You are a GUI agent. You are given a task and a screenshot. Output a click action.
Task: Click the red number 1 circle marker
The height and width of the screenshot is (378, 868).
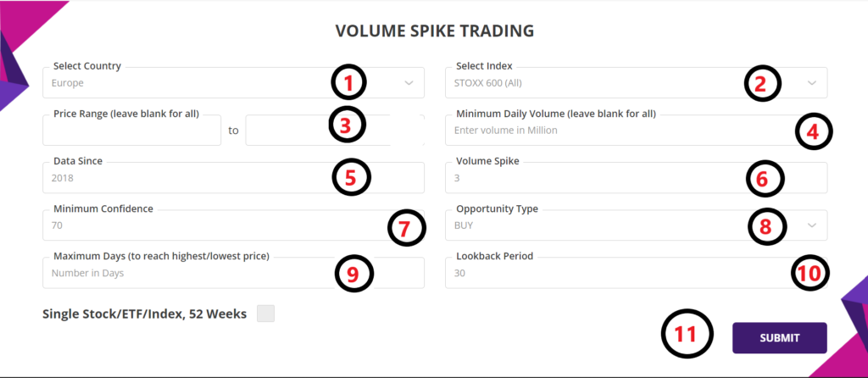pyautogui.click(x=348, y=83)
